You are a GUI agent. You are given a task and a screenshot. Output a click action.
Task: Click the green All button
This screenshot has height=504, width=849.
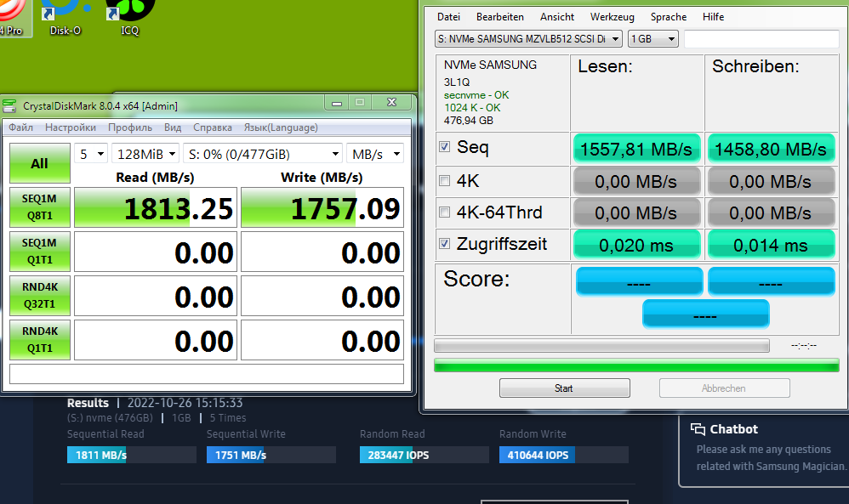(39, 163)
